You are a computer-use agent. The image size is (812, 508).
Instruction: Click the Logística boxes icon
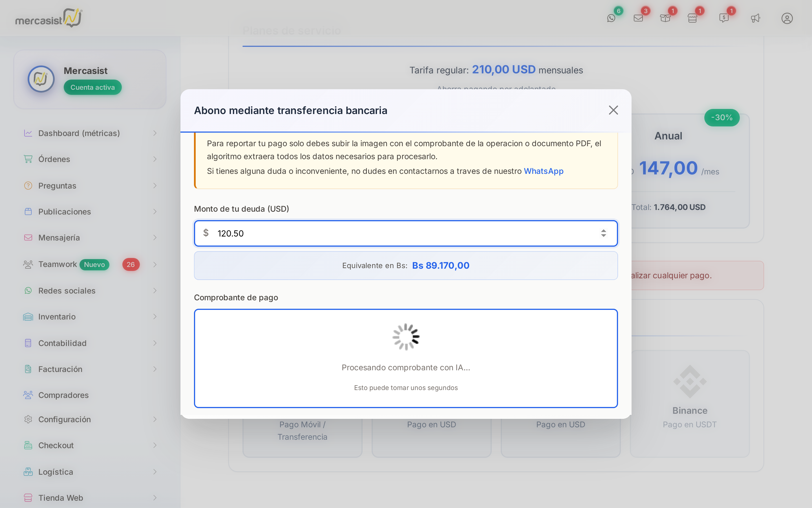[28, 472]
